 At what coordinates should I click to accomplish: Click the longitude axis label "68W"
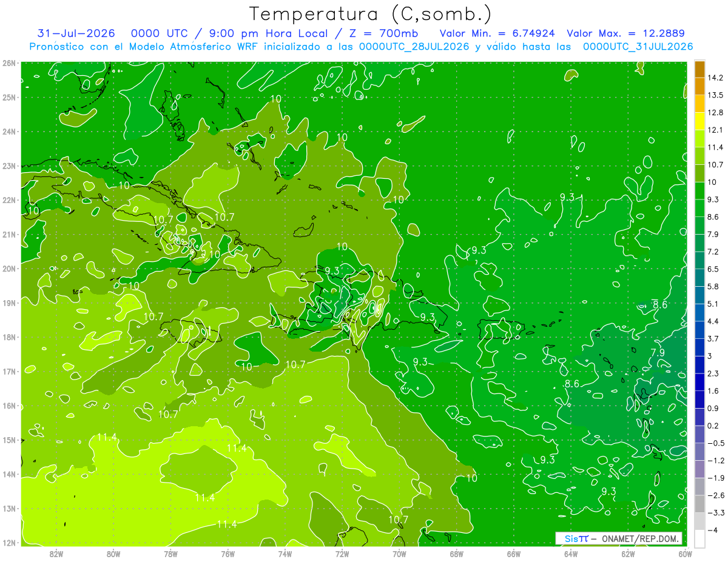(456, 554)
